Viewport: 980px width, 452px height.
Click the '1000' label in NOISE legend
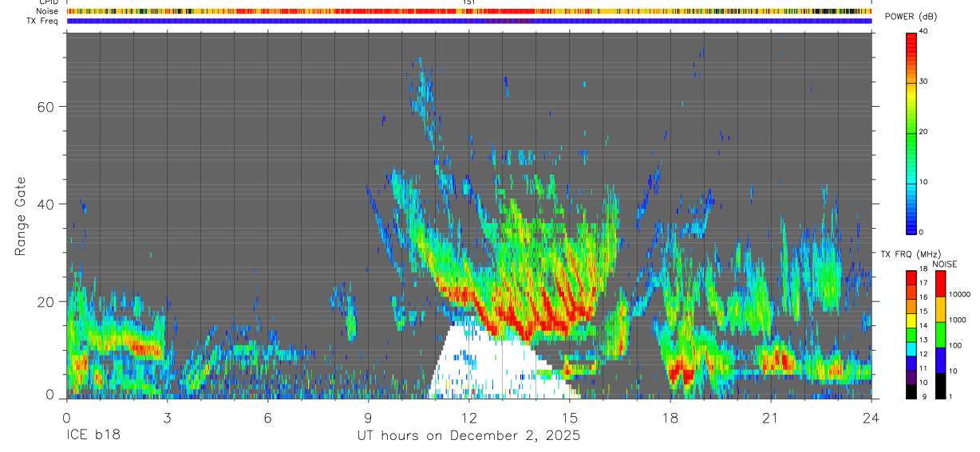click(x=958, y=320)
